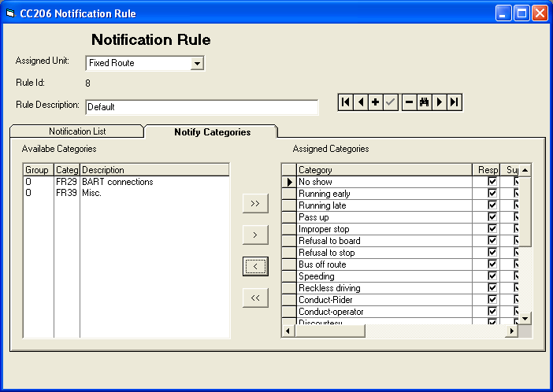
Task: Add a new rule with plus icon
Action: coord(375,102)
